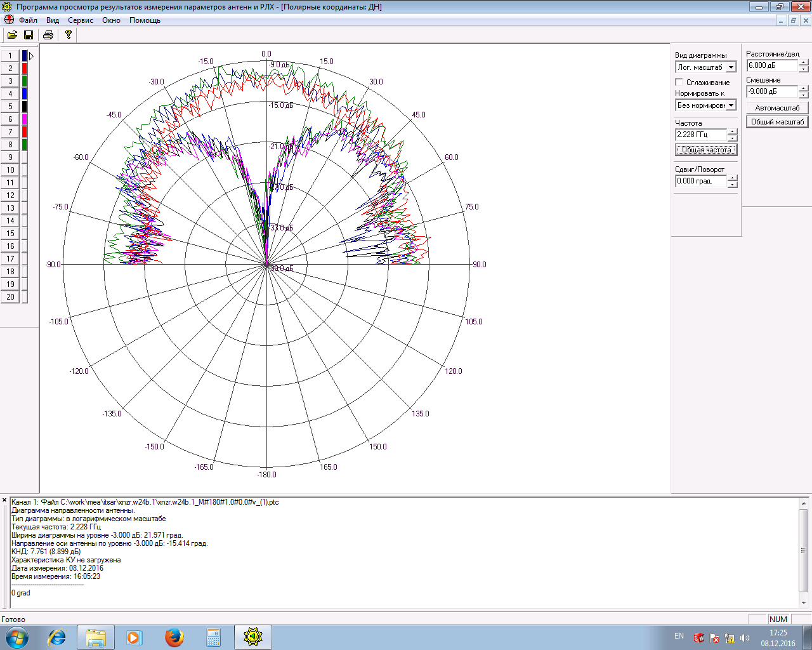812x650 pixels.
Task: Increase Сдвиг/Поворот with up arrow
Action: pyautogui.click(x=733, y=178)
